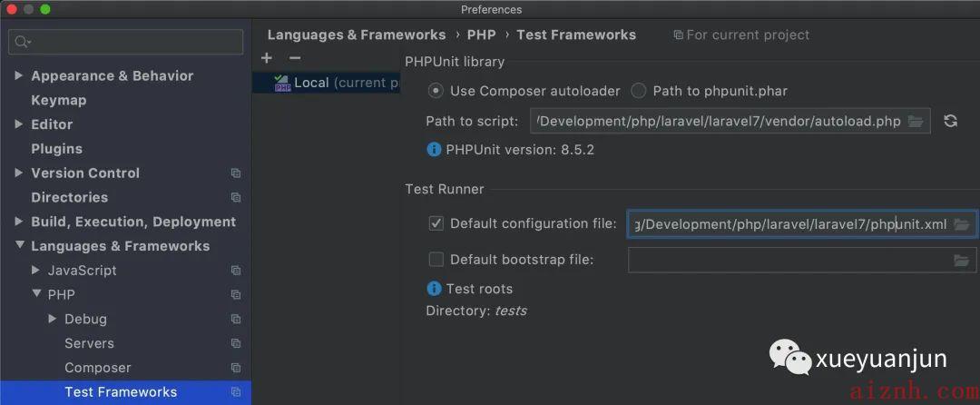Expand Appearance & Behavior section

(19, 75)
